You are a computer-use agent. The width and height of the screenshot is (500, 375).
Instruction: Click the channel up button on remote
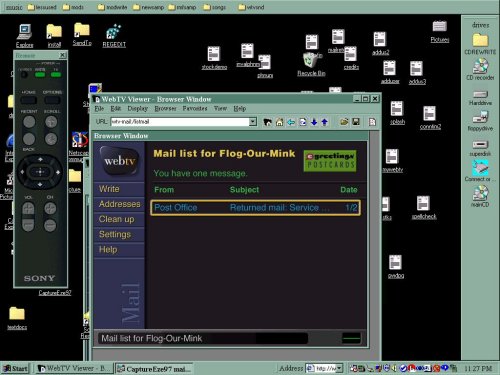[x=50, y=209]
